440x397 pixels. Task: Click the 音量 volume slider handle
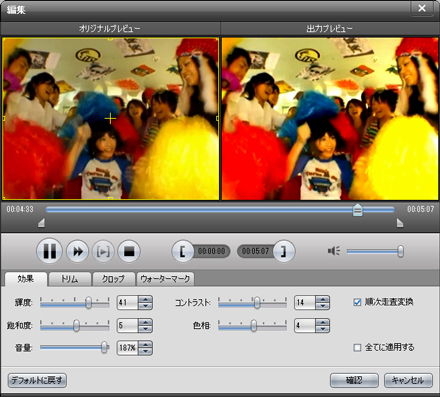pyautogui.click(x=104, y=347)
